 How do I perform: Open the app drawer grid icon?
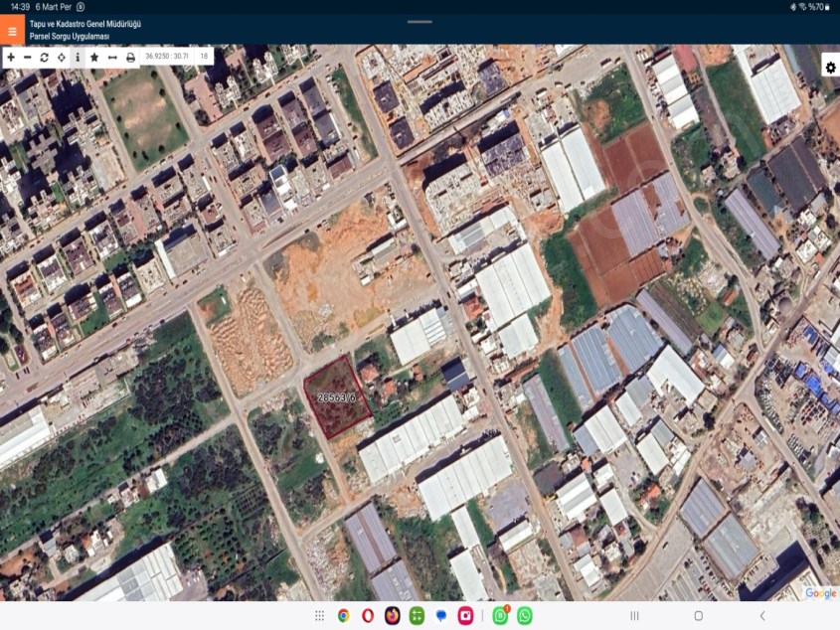pyautogui.click(x=320, y=616)
